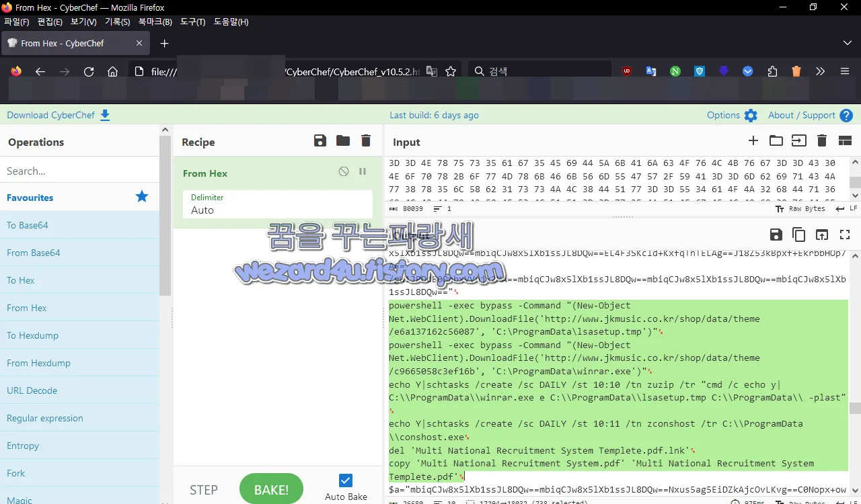Save the recipe using the disk icon
This screenshot has width=861, height=504.
tap(320, 140)
